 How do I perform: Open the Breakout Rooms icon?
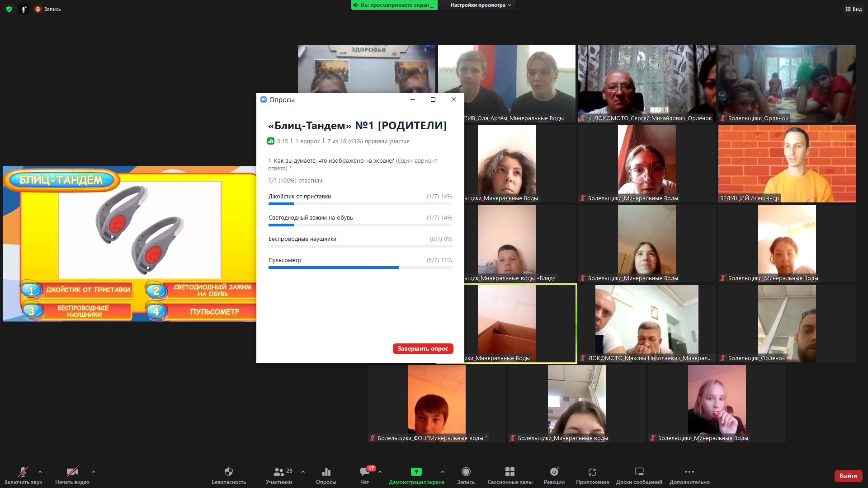(509, 472)
